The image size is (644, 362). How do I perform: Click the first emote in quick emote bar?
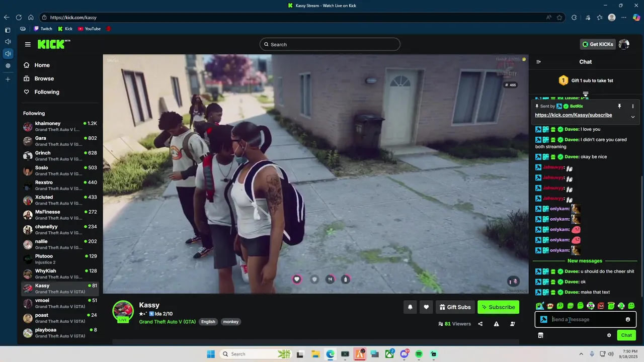pos(540,306)
